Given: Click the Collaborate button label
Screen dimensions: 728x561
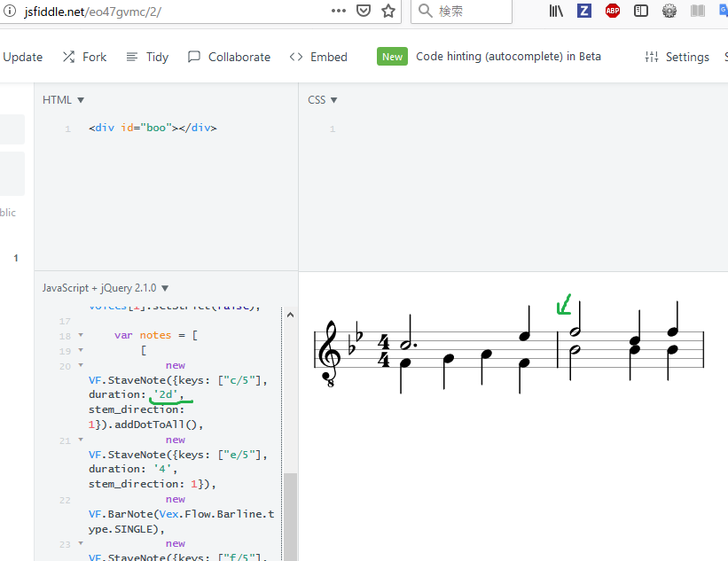Looking at the screenshot, I should [239, 57].
